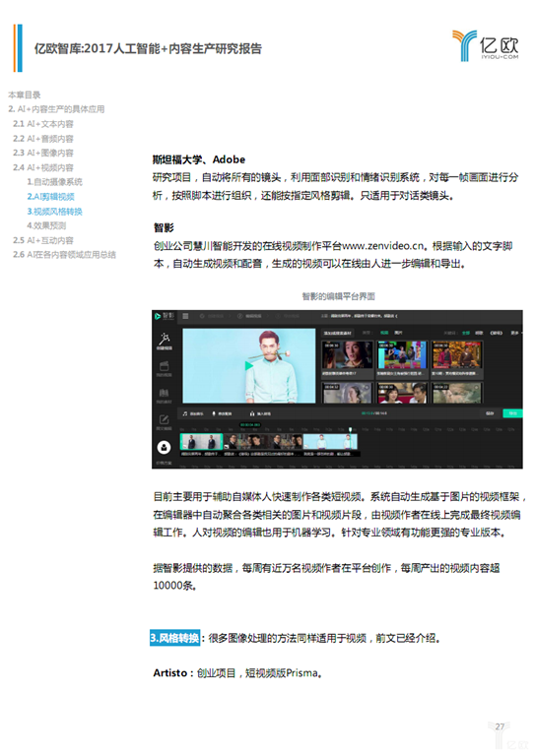Open sidebar item 2.5 AI+互动内容
Image resolution: width=535 pixels, height=756 pixels.
point(43,240)
